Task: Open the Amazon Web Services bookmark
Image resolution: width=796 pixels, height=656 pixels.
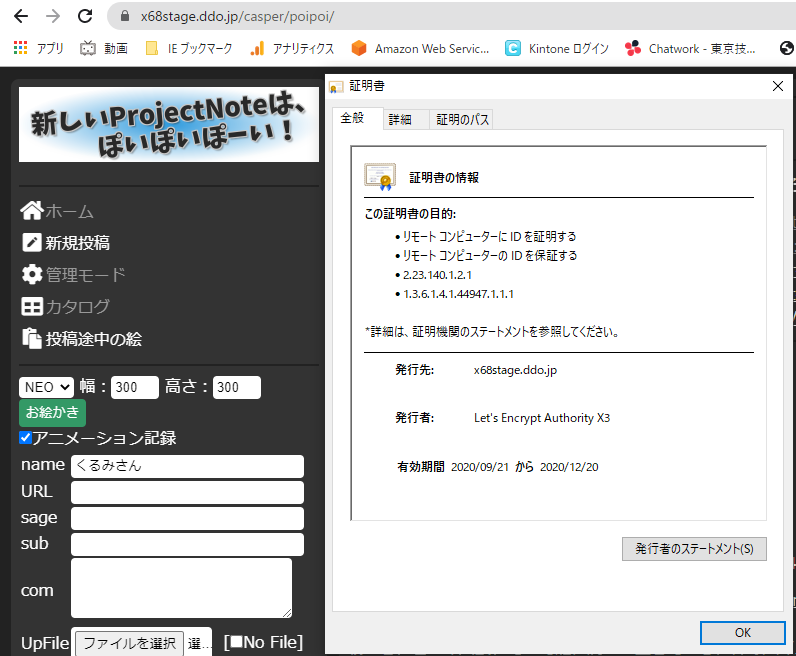Action: coord(420,48)
